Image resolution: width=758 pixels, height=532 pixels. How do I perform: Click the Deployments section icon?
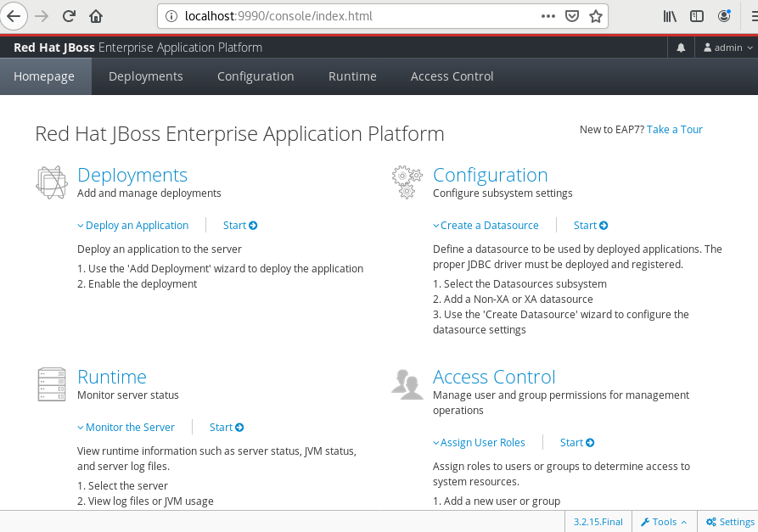51,182
